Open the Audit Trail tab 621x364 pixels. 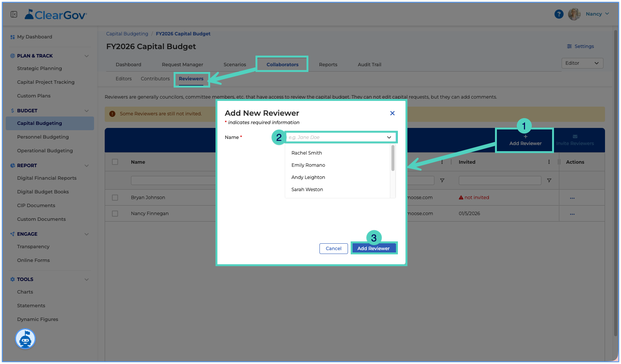[x=369, y=65]
